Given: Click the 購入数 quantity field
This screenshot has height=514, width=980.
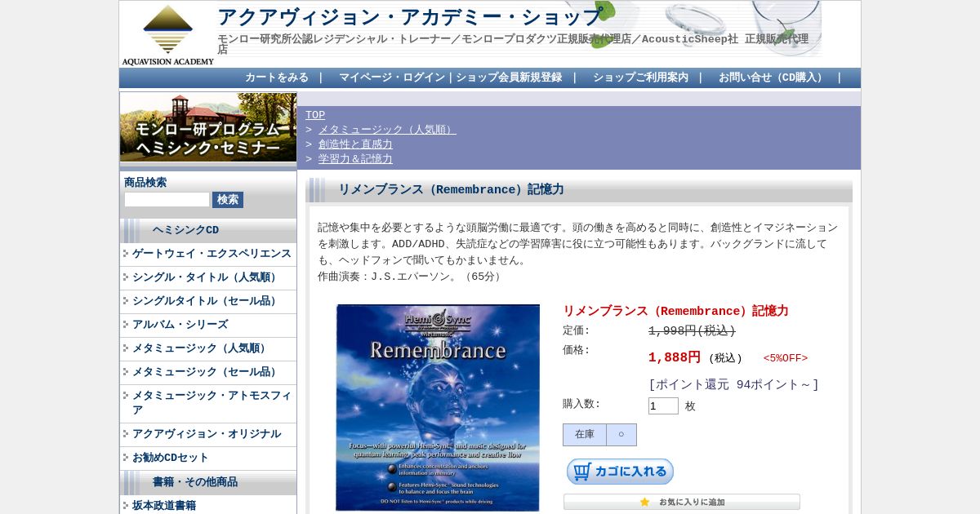Looking at the screenshot, I should 663,406.
